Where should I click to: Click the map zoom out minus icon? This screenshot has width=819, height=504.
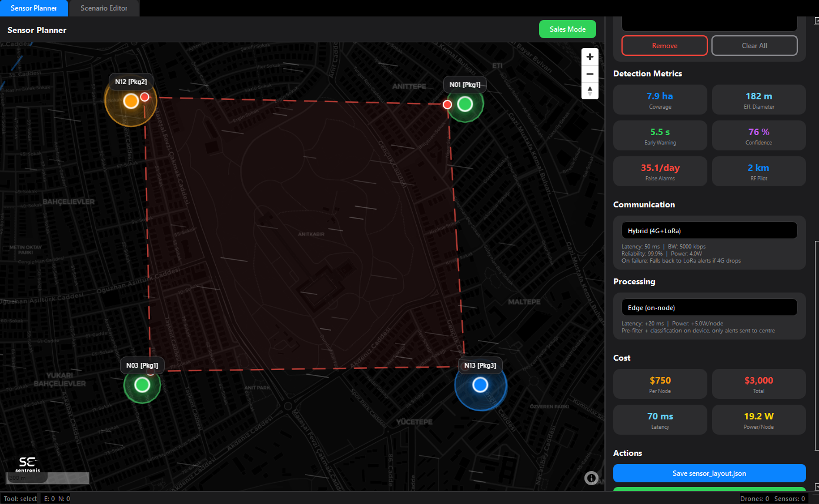pos(590,74)
